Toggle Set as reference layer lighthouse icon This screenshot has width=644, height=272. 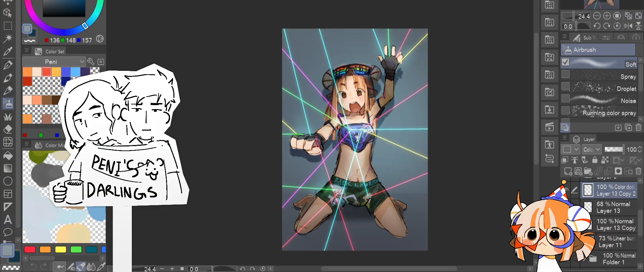tap(575, 160)
